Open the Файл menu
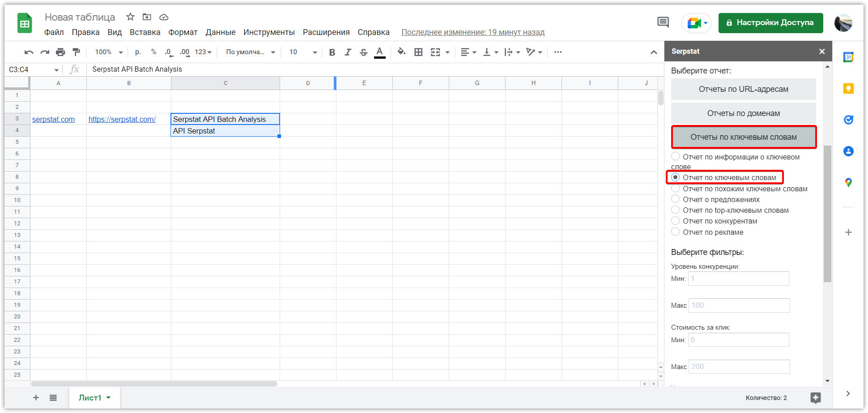This screenshot has width=868, height=413. point(54,32)
